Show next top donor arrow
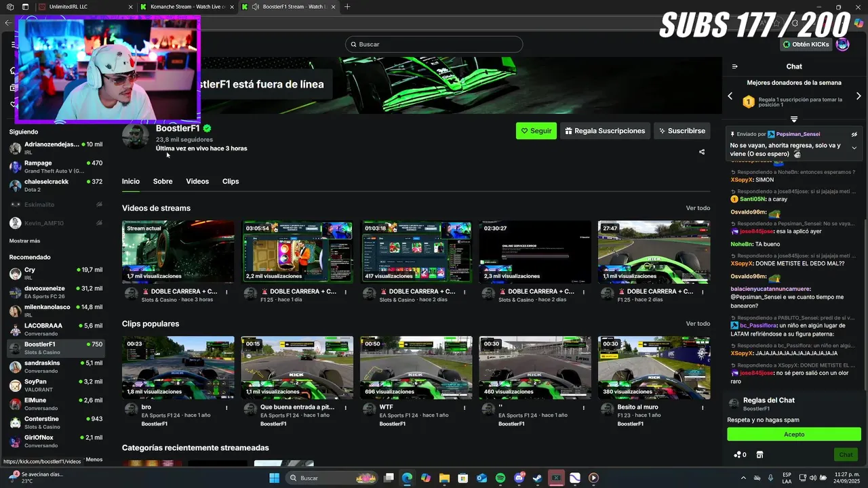This screenshot has height=488, width=868. pyautogui.click(x=859, y=96)
